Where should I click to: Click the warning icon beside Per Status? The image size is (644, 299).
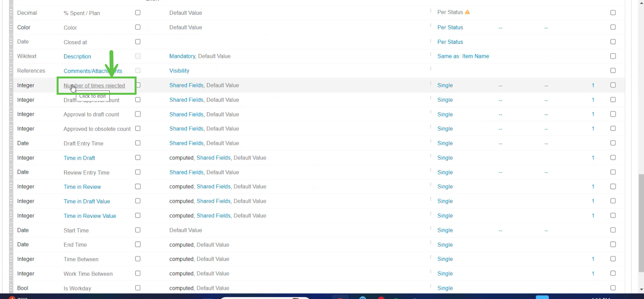[x=467, y=12]
